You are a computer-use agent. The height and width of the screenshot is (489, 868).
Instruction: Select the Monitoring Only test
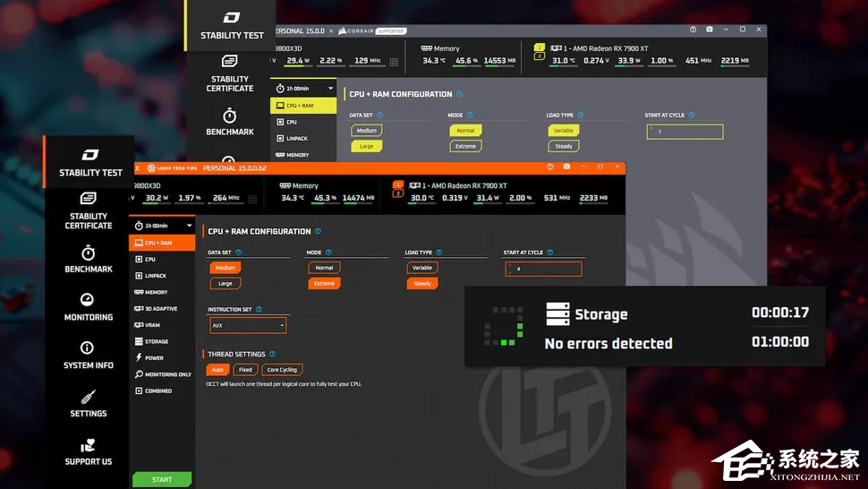click(x=162, y=374)
